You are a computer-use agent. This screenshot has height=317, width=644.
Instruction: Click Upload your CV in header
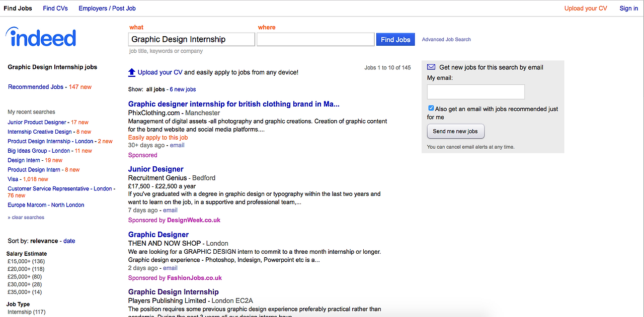586,8
